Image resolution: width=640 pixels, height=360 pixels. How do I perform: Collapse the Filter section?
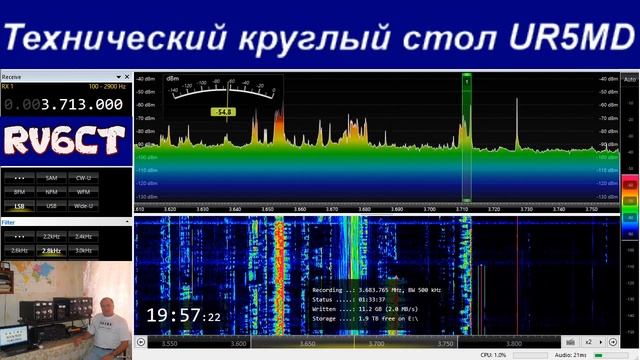tap(127, 222)
